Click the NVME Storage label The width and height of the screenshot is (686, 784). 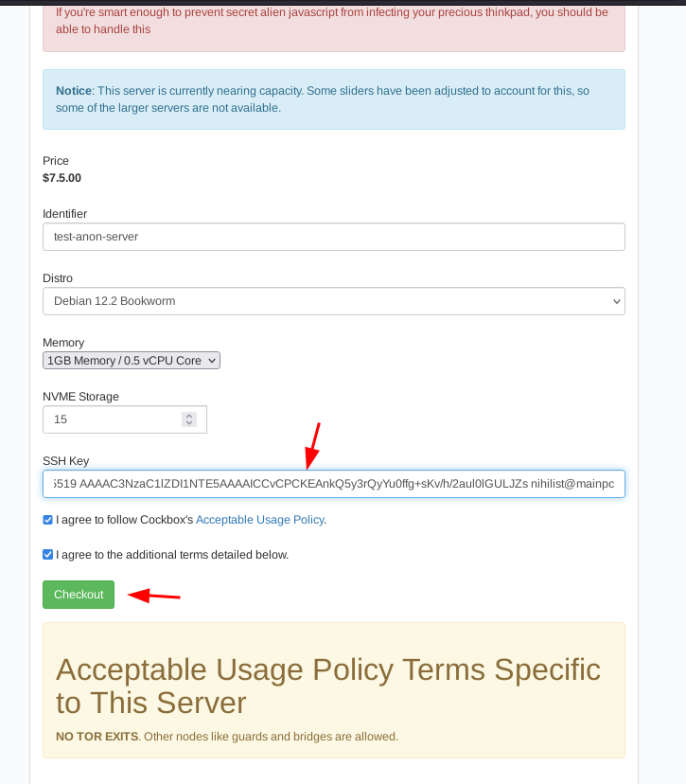[x=80, y=397]
